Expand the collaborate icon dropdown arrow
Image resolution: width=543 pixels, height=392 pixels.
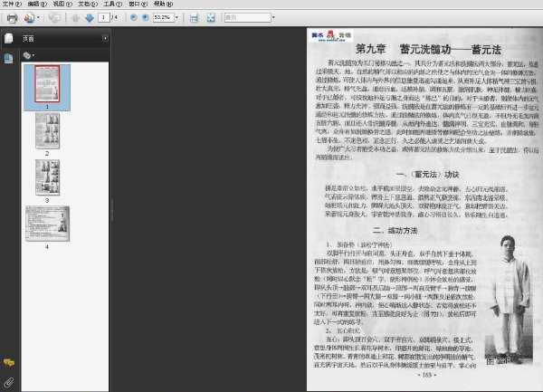pos(38,17)
